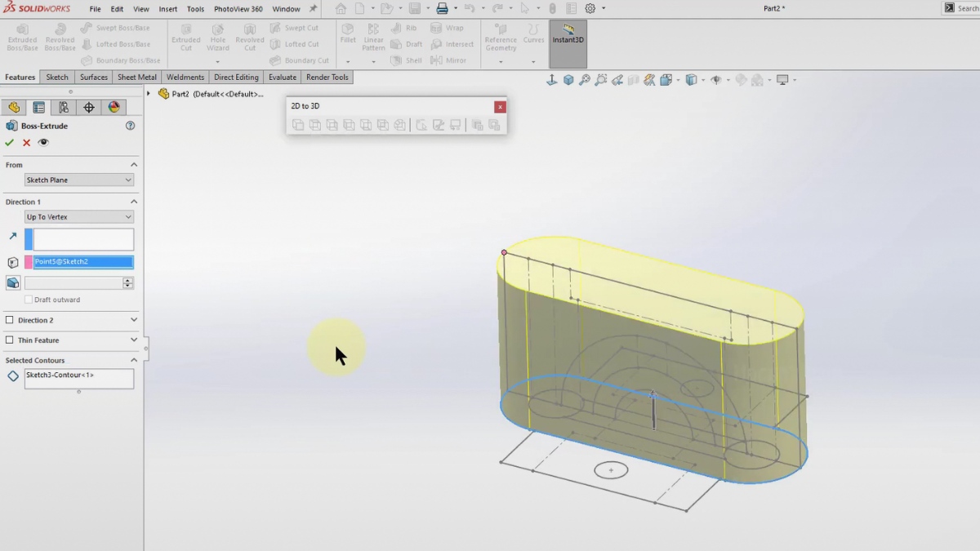Switch to Render Tools tab

click(327, 78)
